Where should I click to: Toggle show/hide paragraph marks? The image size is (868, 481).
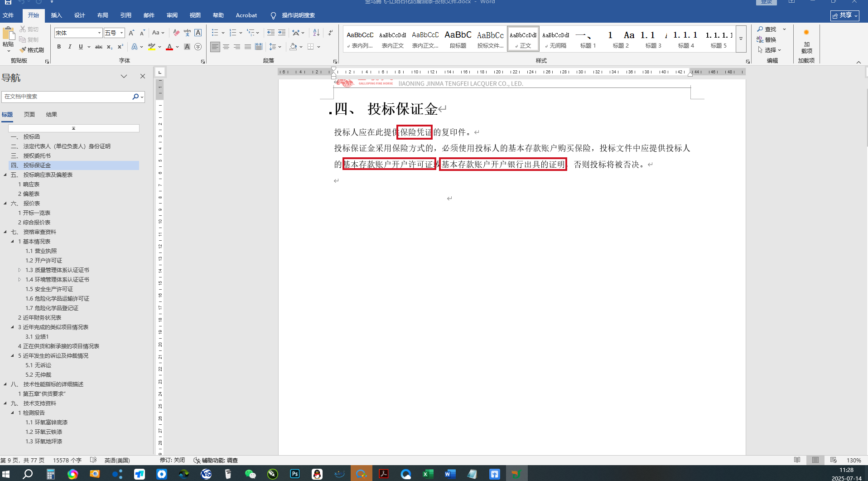click(x=331, y=33)
